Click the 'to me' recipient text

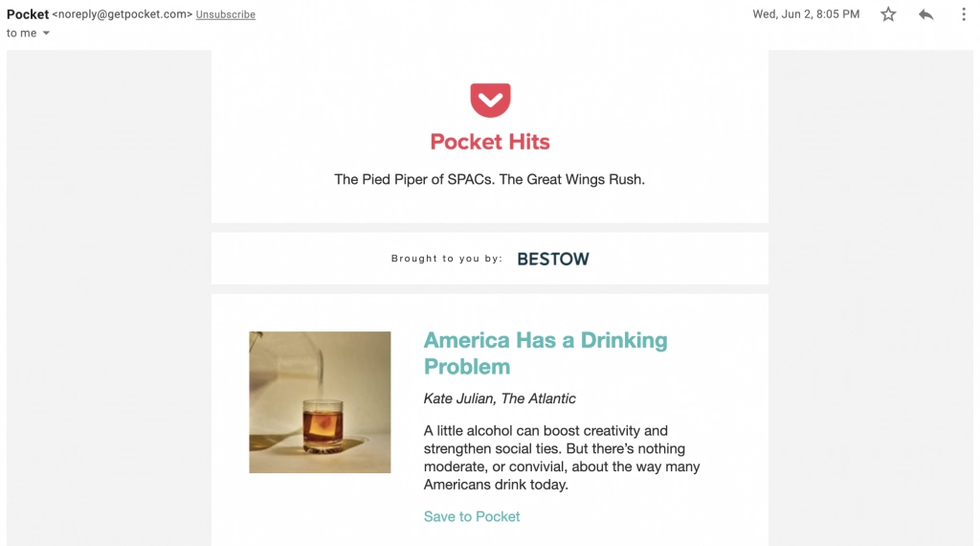coord(21,34)
